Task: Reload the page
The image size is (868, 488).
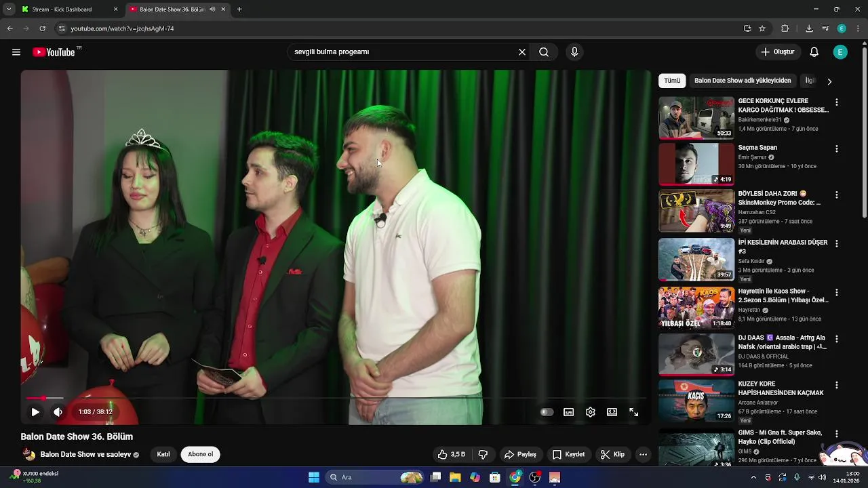Action: [42, 28]
